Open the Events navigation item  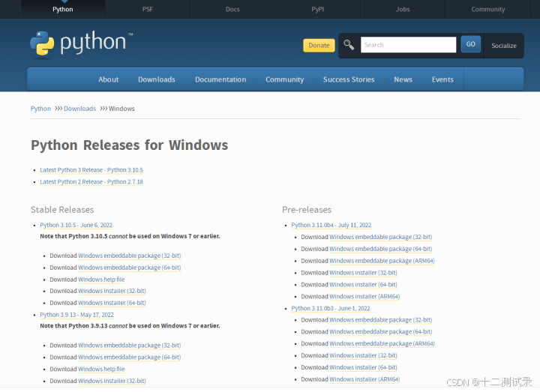click(442, 79)
